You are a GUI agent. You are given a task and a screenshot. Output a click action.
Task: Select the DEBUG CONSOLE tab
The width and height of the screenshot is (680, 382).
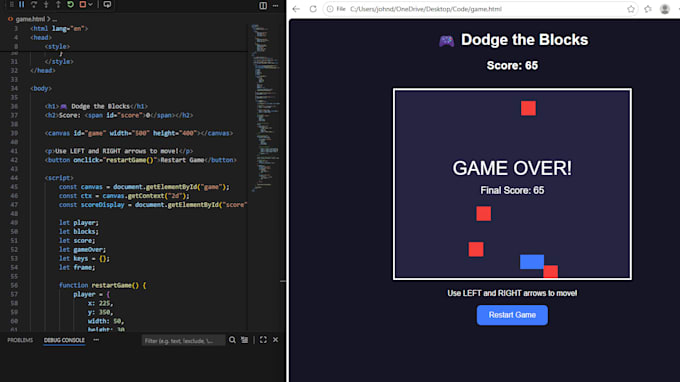pos(64,340)
